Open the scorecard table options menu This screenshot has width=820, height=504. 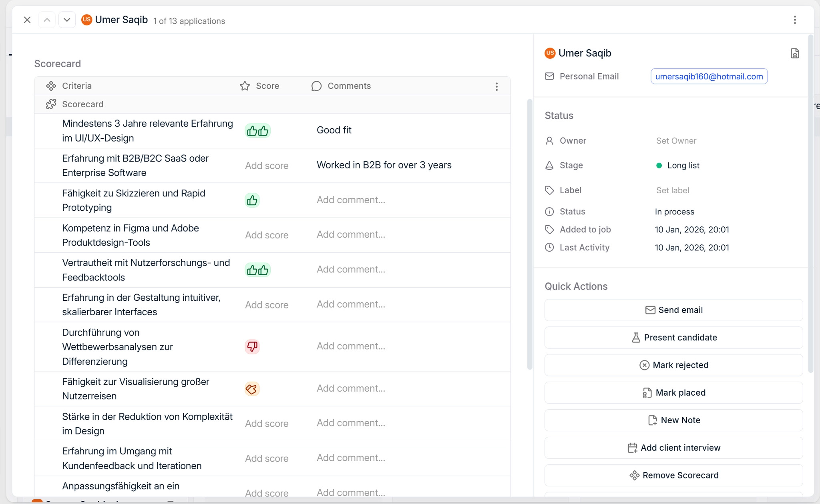(496, 86)
